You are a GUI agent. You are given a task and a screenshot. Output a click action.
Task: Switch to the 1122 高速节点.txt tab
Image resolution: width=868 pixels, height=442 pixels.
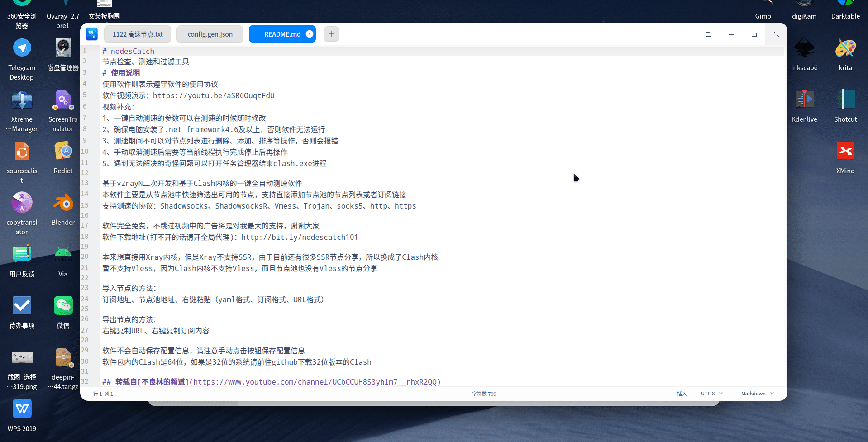point(137,33)
